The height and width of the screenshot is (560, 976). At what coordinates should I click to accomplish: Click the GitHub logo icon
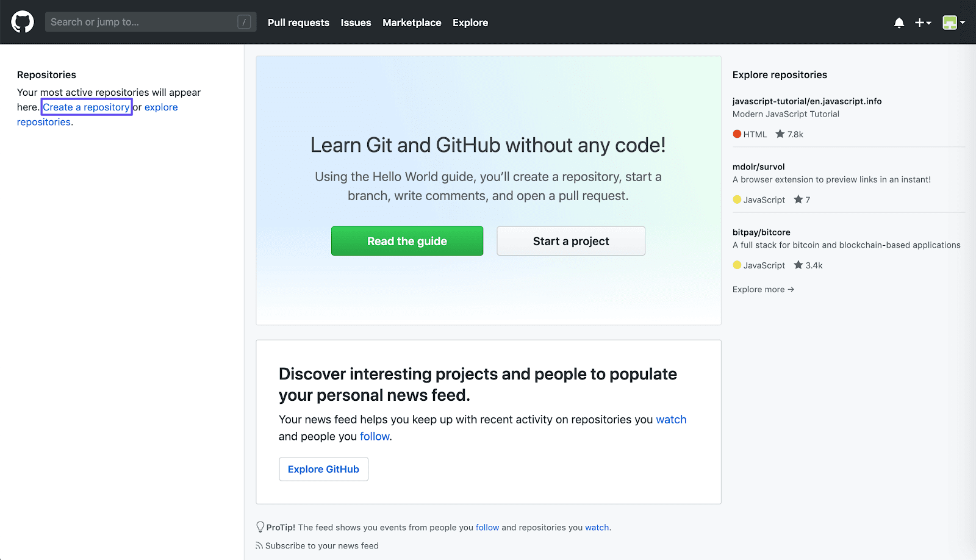coord(21,22)
